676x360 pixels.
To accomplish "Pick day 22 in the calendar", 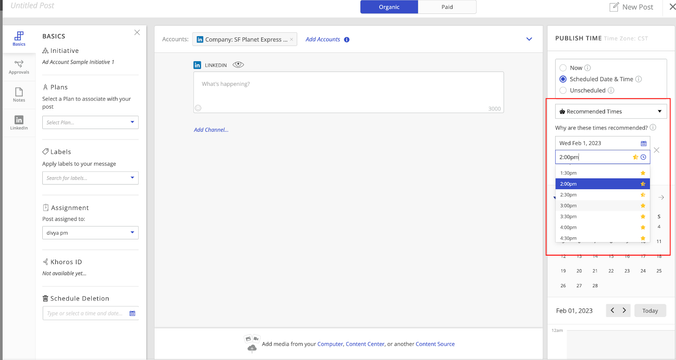I will pyautogui.click(x=611, y=271).
